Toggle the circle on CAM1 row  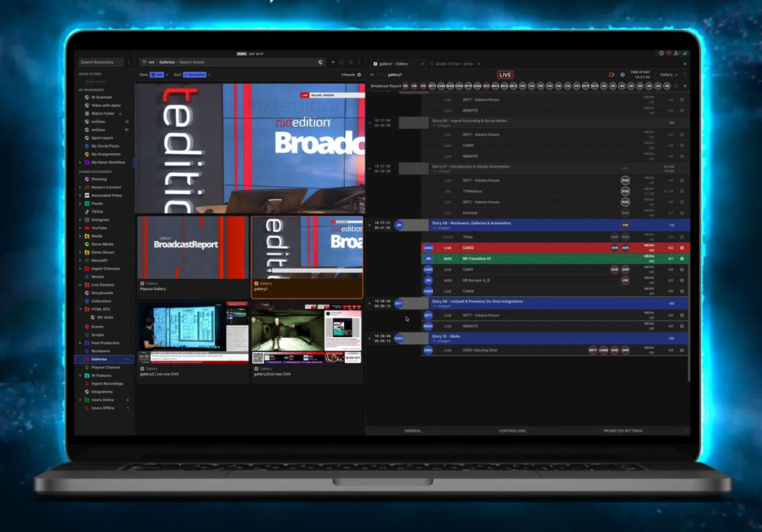pos(682,270)
